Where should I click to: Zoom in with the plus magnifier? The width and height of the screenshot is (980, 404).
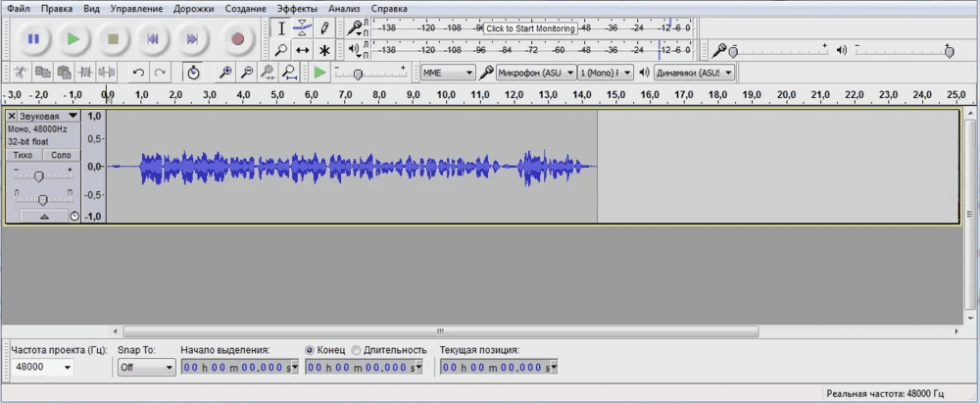(225, 72)
